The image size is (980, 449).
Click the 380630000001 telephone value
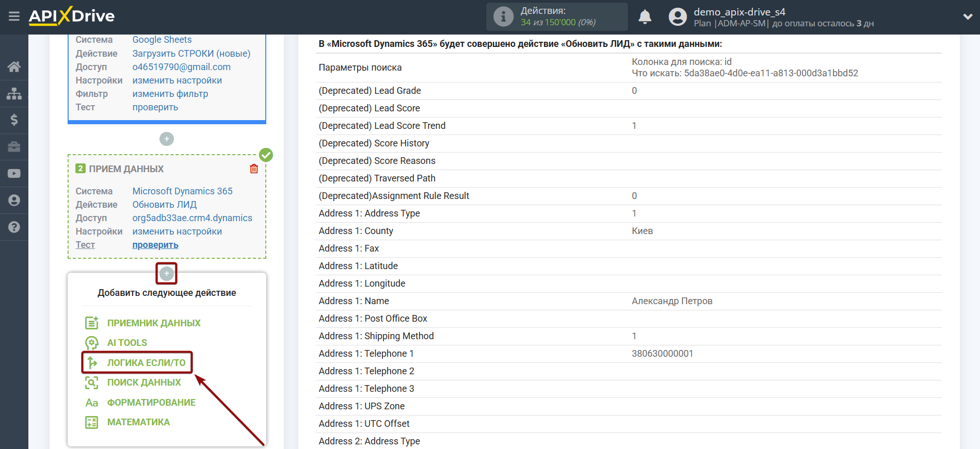pyautogui.click(x=663, y=354)
